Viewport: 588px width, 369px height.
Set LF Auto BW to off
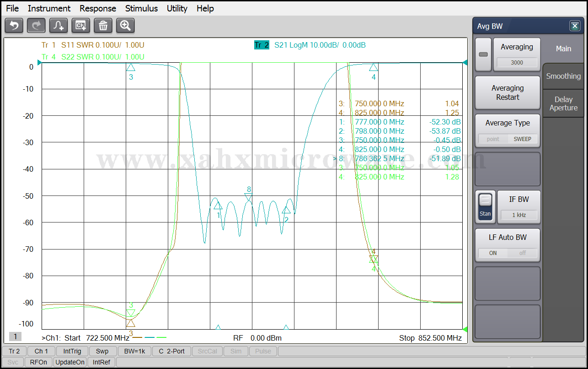click(x=523, y=253)
